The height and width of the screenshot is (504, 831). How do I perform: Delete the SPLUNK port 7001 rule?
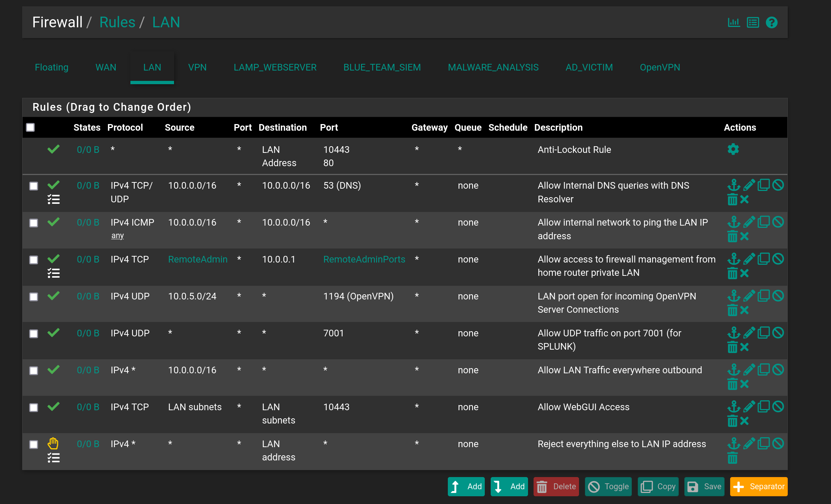732,347
